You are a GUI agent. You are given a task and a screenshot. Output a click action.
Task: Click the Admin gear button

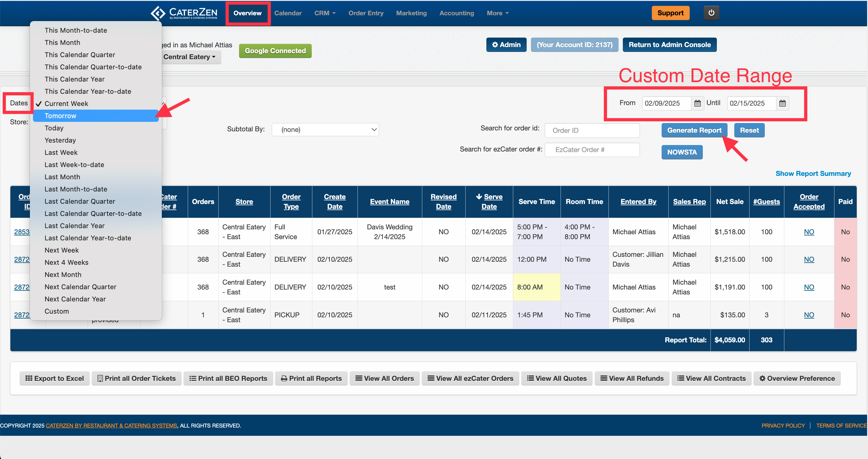click(x=506, y=45)
